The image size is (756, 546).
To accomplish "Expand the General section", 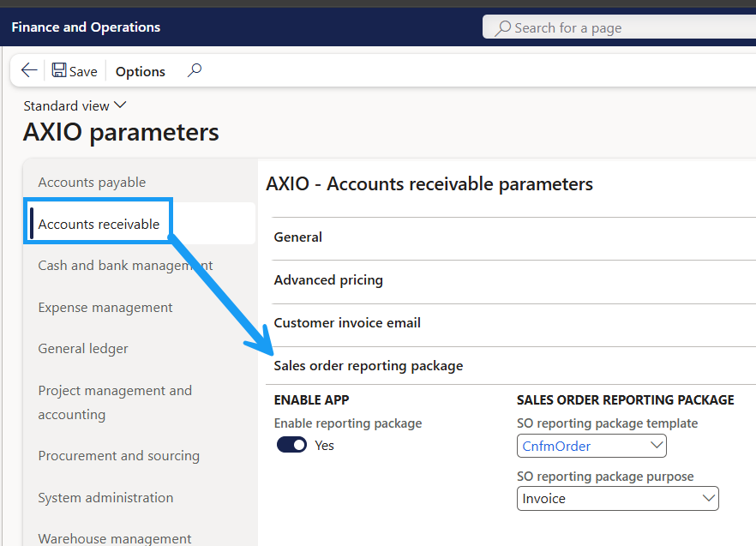I will (x=297, y=237).
